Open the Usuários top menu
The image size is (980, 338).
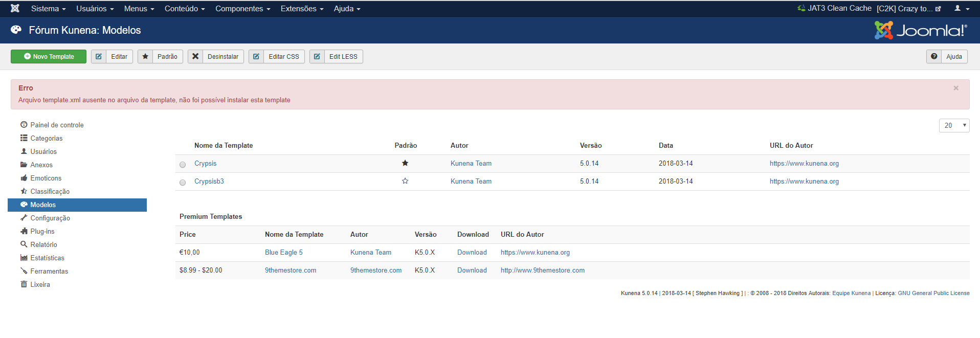tap(95, 9)
